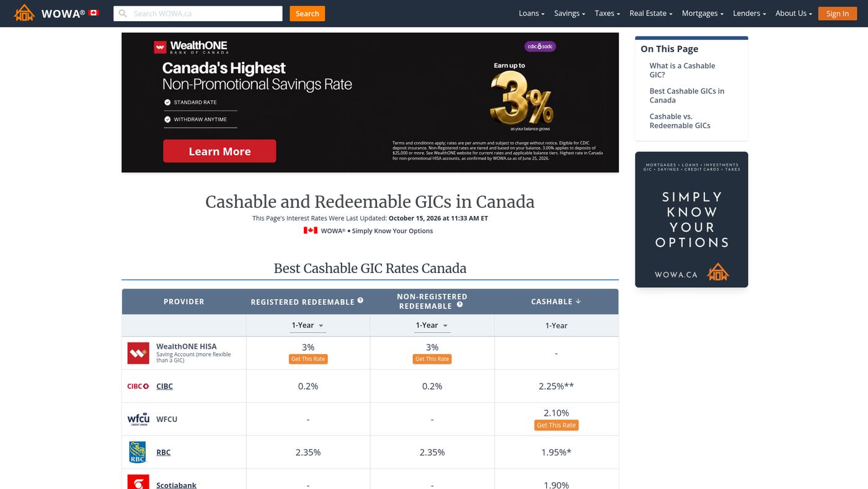Click the Canadian flag beside WOWA header

pos(94,13)
